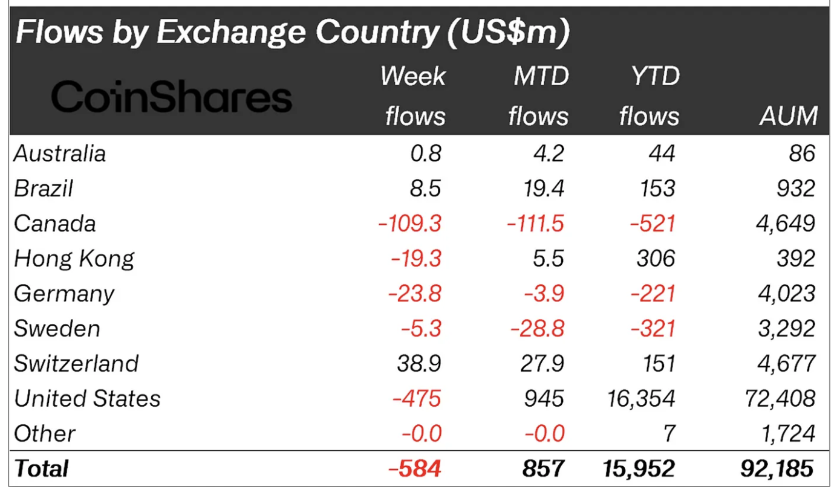837x504 pixels.
Task: Select the Total row label
Action: tap(42, 468)
